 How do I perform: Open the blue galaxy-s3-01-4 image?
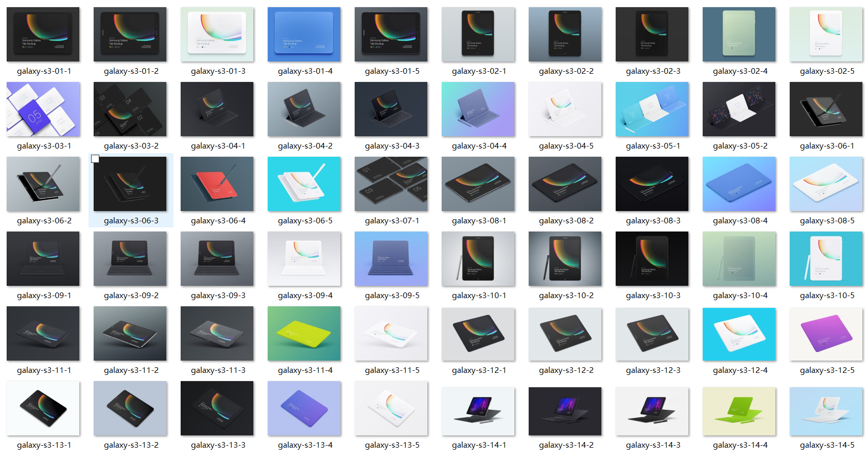pyautogui.click(x=304, y=34)
